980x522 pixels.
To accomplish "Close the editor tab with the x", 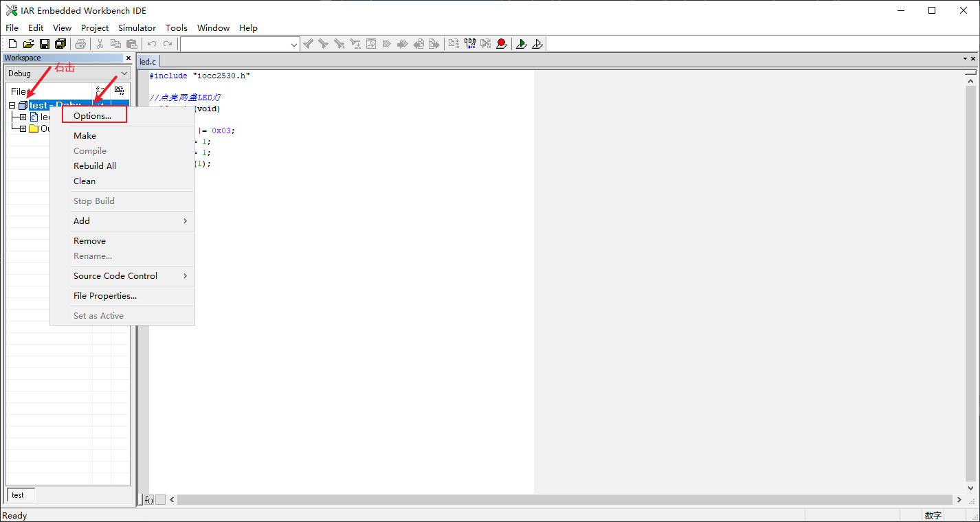I will (x=973, y=59).
